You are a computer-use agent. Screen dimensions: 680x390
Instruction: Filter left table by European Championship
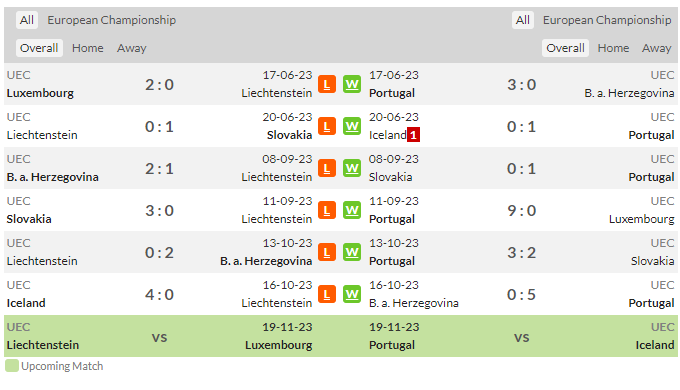pyautogui.click(x=111, y=20)
